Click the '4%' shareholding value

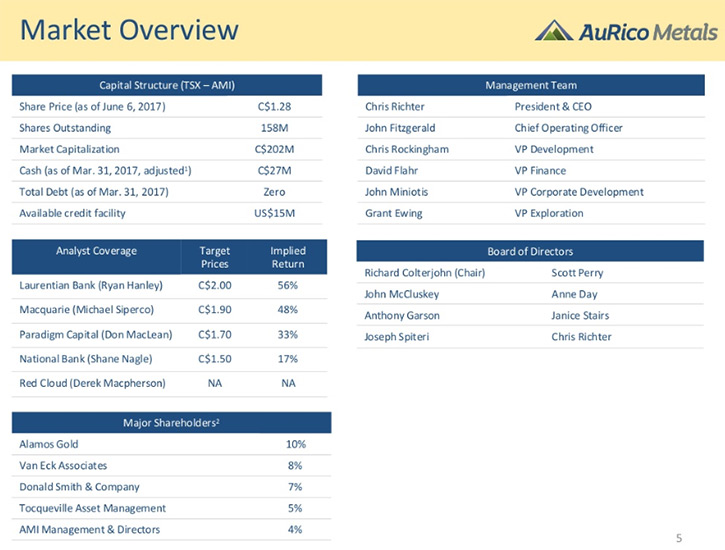click(295, 530)
